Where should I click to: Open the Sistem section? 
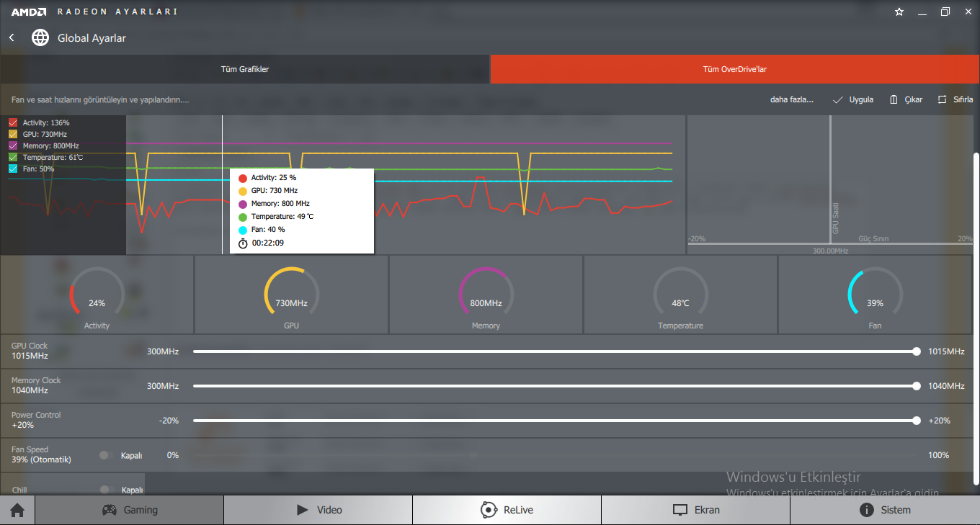click(x=885, y=510)
